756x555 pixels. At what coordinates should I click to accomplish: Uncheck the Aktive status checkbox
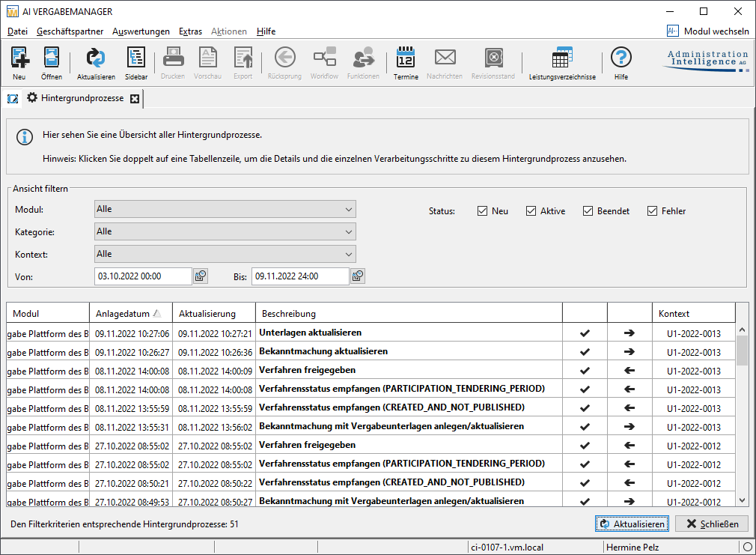tap(531, 211)
